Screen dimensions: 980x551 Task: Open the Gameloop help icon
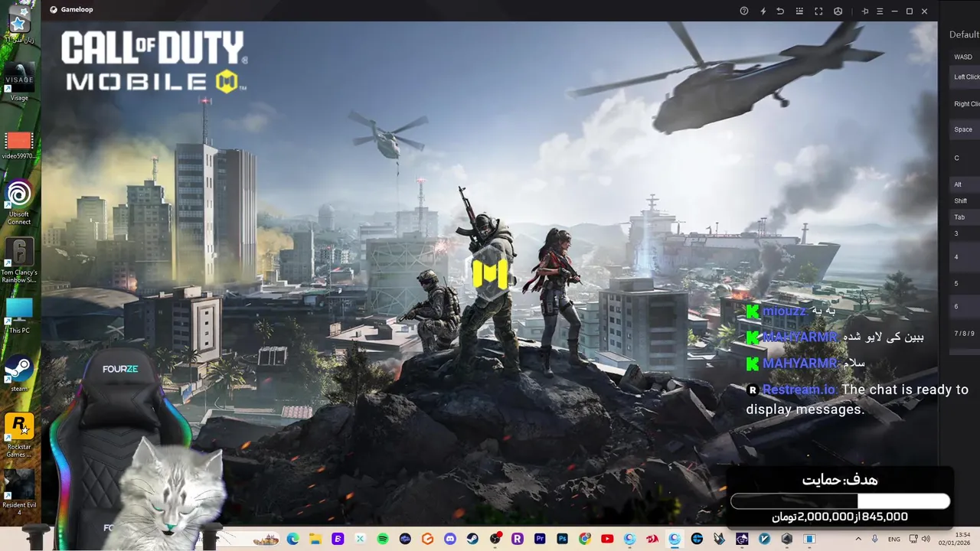click(744, 11)
